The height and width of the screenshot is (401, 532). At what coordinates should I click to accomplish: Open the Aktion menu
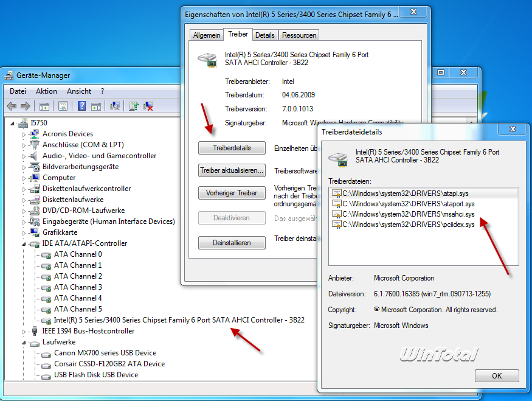point(46,91)
